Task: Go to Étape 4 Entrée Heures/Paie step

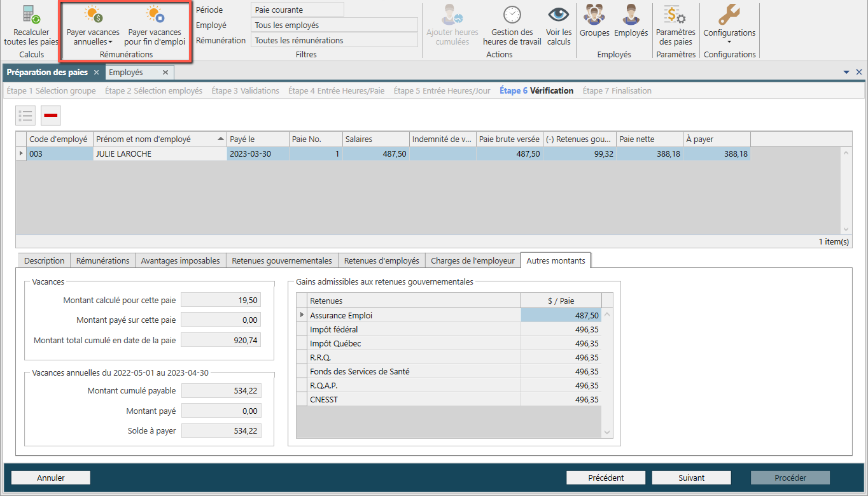Action: point(337,91)
